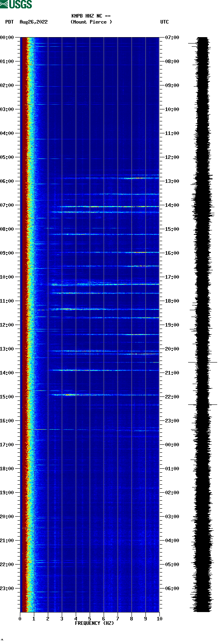
Task: Click the UTC time label '08:00'
Action: pyautogui.click(x=172, y=61)
